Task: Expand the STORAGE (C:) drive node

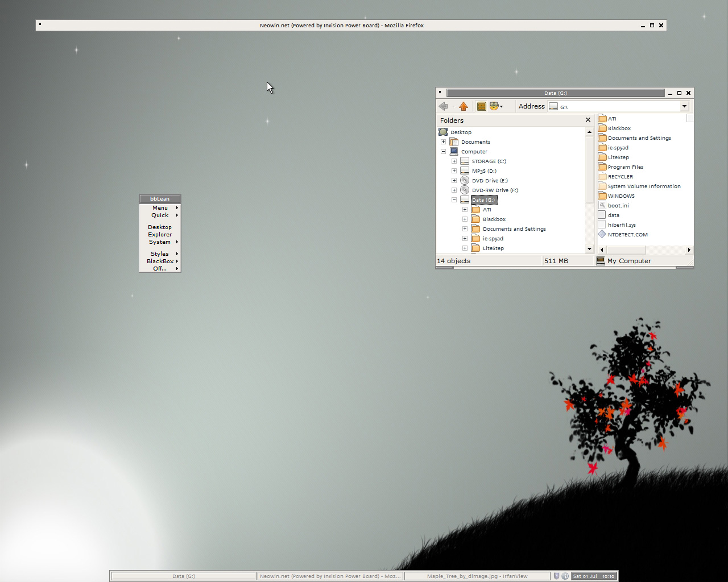Action: pyautogui.click(x=454, y=161)
